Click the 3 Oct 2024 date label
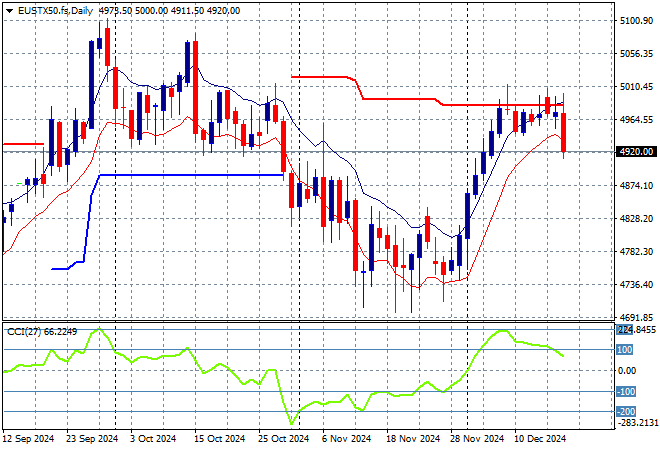 coord(157,438)
